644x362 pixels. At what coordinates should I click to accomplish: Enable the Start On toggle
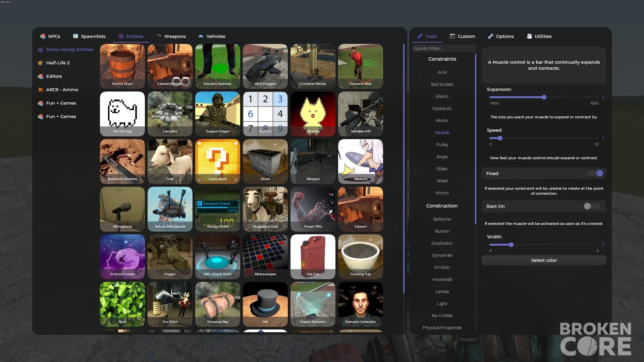592,206
